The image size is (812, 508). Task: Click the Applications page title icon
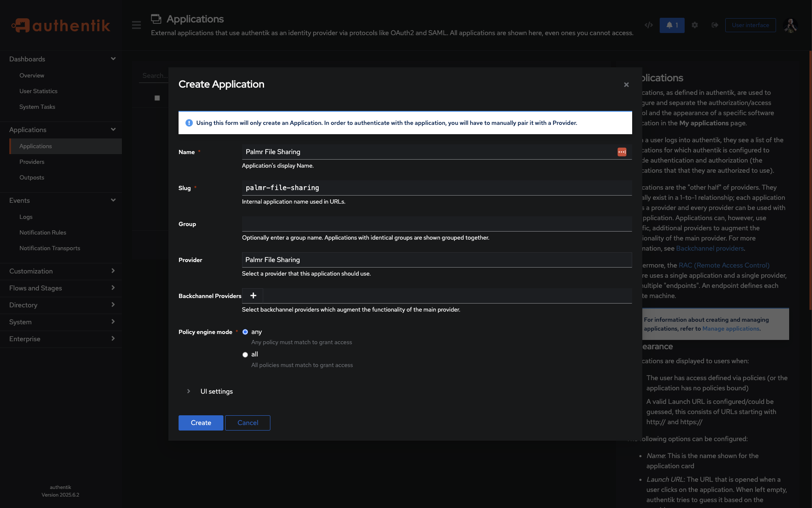[156, 19]
